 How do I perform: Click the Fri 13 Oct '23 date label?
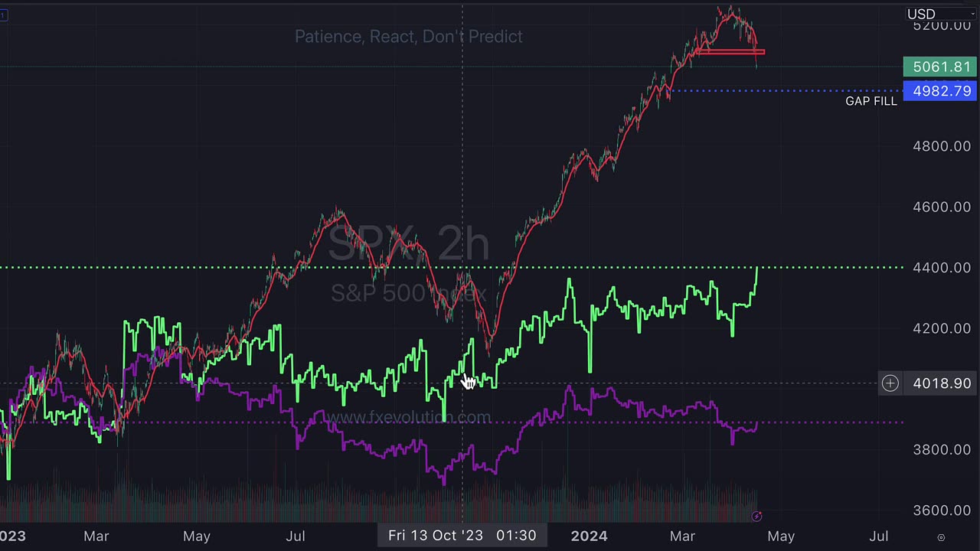462,536
